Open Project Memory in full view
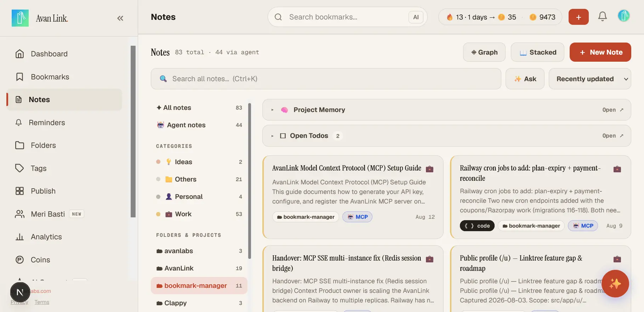Image resolution: width=644 pixels, height=312 pixels. (613, 110)
